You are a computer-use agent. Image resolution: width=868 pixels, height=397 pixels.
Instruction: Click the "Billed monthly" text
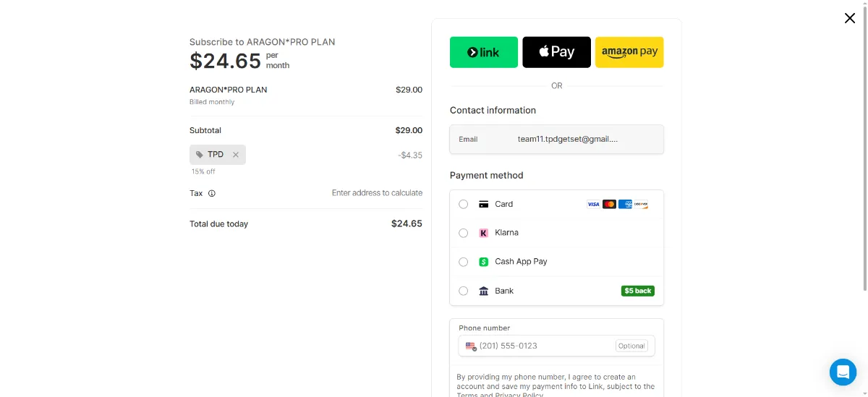click(x=212, y=102)
